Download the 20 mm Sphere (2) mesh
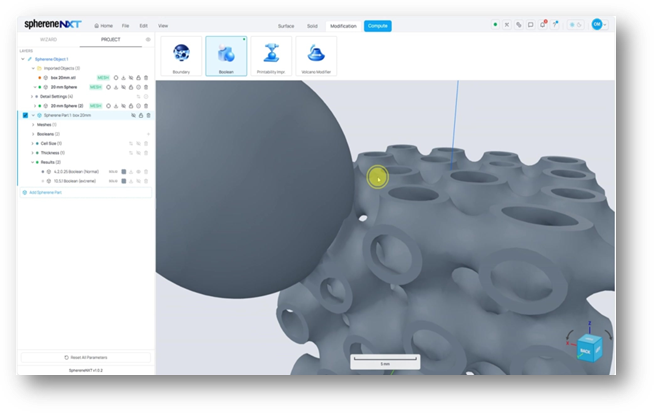Image resolution: width=654 pixels, height=414 pixels. 116,106
